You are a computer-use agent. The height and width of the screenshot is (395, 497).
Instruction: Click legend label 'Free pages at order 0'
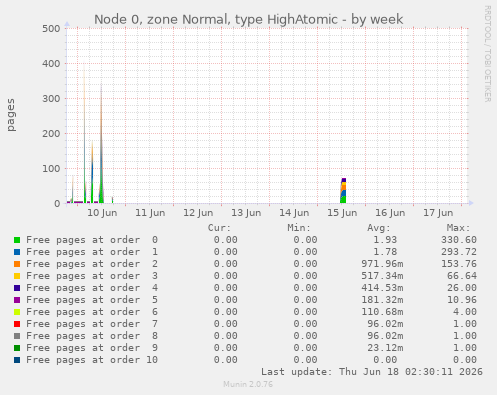pyautogui.click(x=92, y=240)
